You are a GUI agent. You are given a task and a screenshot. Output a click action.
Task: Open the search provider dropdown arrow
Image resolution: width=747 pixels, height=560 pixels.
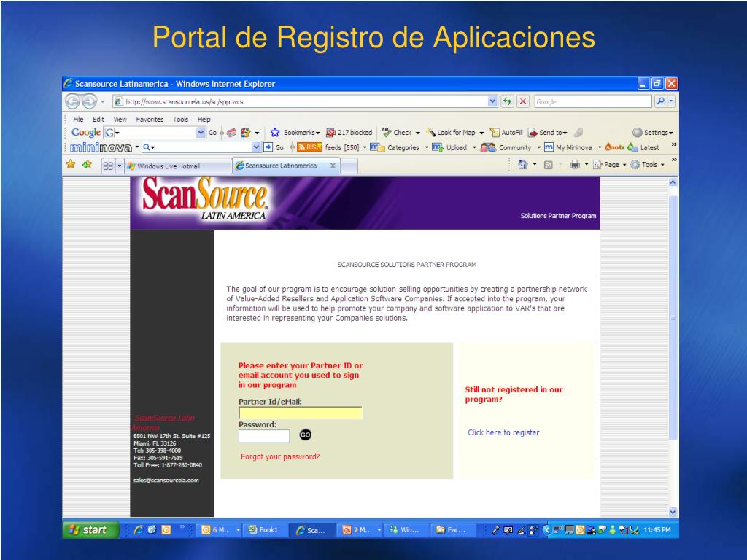point(671,101)
